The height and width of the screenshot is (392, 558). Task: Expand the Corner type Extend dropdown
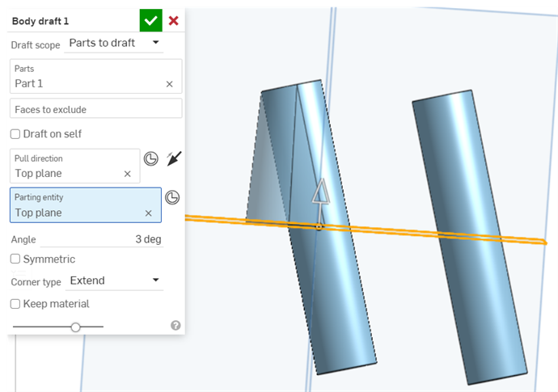pos(115,280)
